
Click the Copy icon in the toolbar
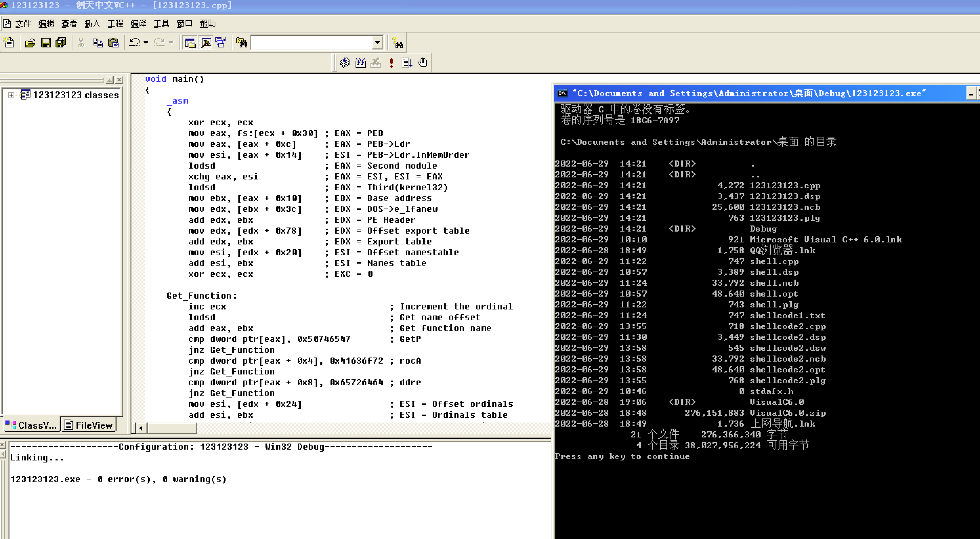(98, 43)
